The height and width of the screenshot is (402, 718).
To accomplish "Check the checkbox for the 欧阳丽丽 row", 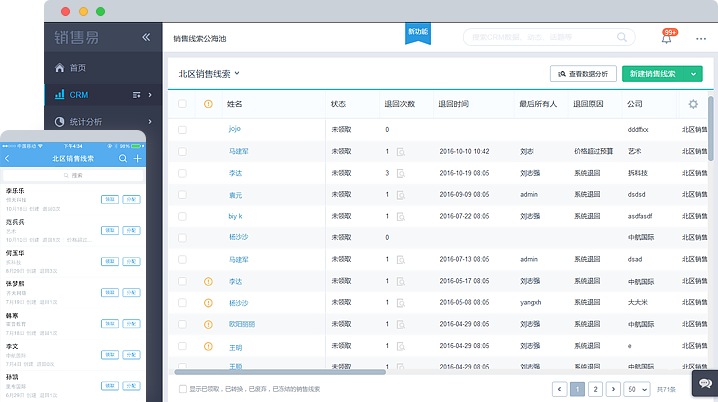I will click(x=182, y=324).
